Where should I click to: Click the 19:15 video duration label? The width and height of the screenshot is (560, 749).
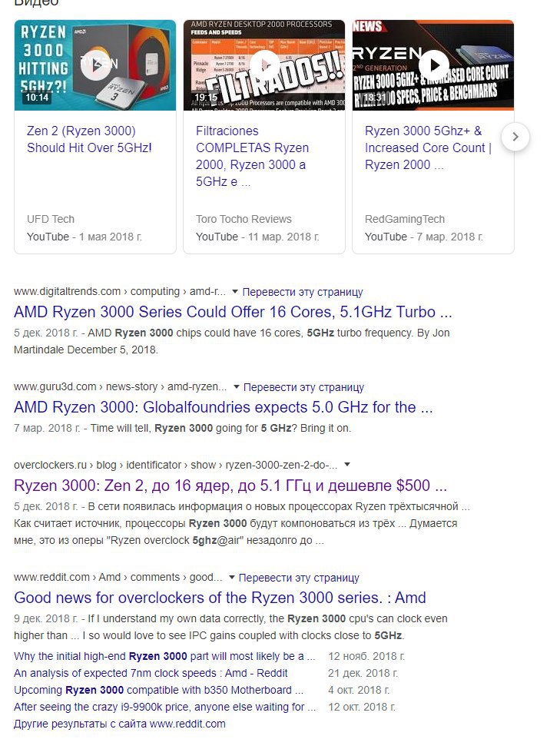tap(206, 98)
